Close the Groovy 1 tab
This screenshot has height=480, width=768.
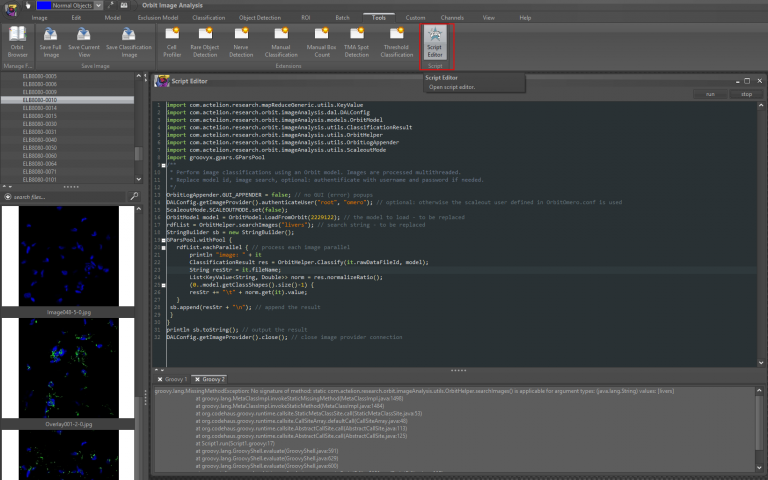[160, 379]
